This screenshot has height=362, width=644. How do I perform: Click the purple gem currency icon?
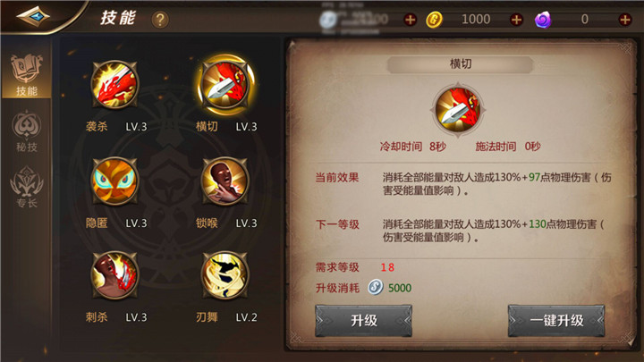point(543,20)
